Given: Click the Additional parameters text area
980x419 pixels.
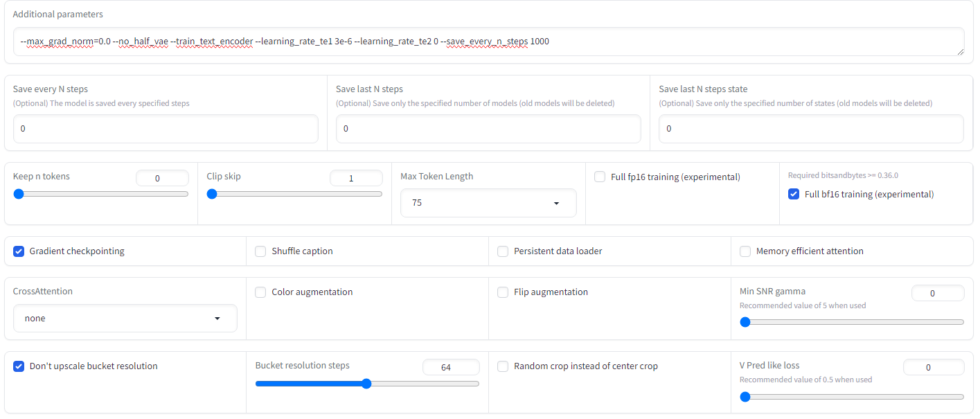Looking at the screenshot, I should (488, 42).
